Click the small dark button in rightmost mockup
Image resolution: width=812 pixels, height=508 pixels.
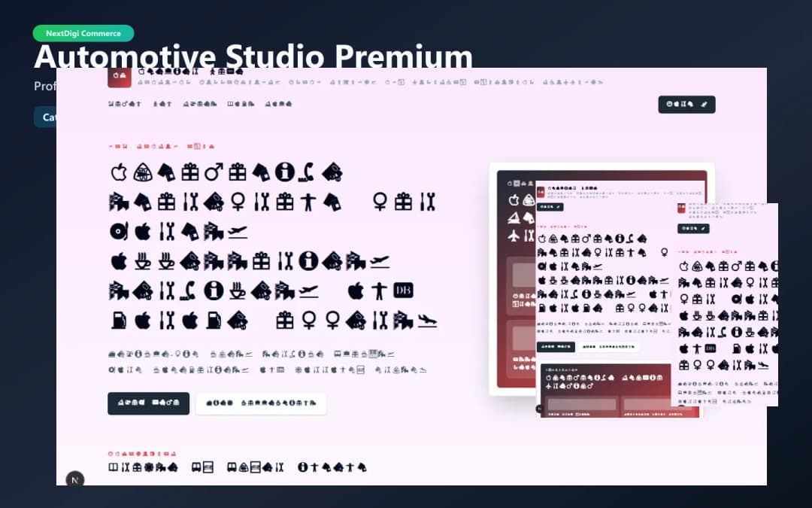693,229
